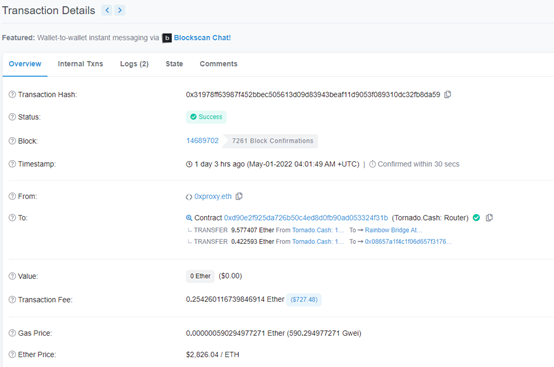Click the 9.577407 Ether transfer amount
Image resolution: width=554 pixels, height=367 pixels.
253,230
